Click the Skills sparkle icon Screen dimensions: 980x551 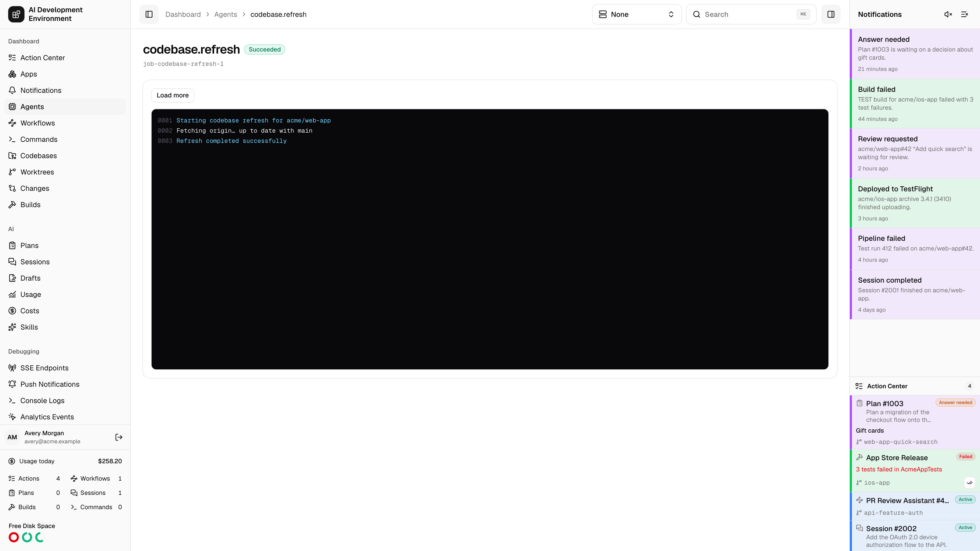[x=12, y=327]
